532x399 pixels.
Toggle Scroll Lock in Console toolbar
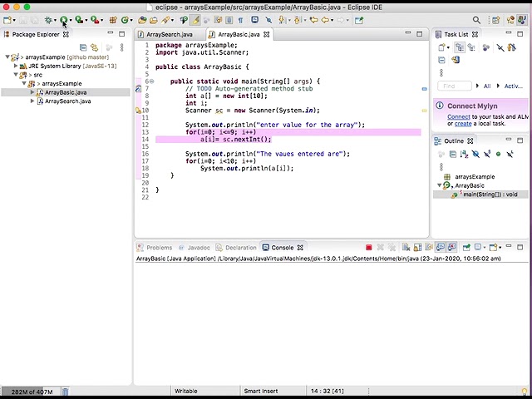pos(417,248)
